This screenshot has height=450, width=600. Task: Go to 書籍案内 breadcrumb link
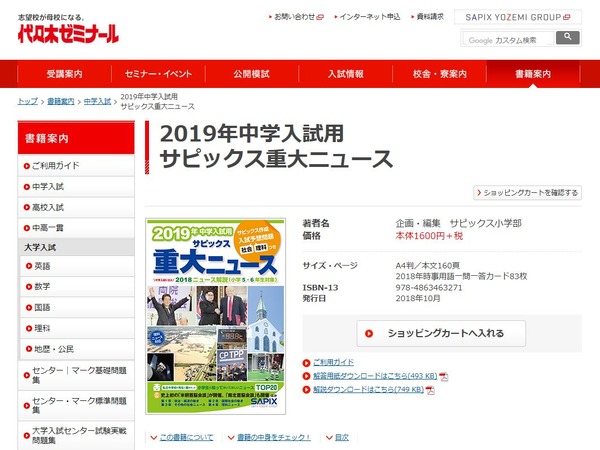(x=61, y=101)
